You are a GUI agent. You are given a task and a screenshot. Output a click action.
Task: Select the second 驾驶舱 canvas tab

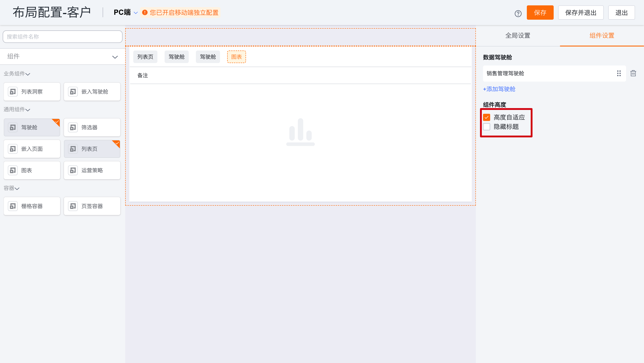208,57
